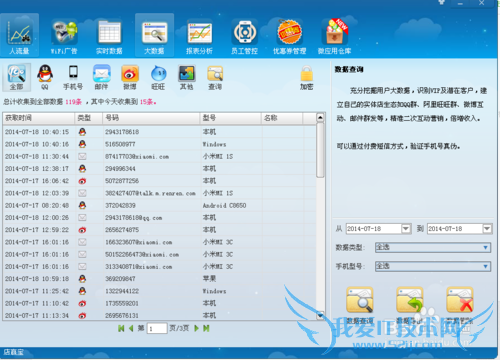The width and height of the screenshot is (500, 360).
Task: Open the WiFi广告 module
Action: click(64, 36)
